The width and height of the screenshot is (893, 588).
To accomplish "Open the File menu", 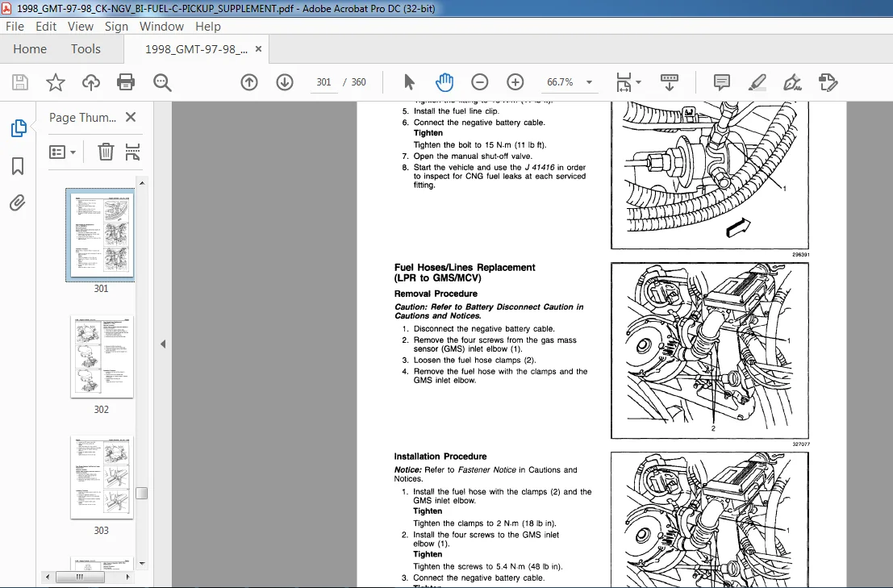I will (15, 26).
